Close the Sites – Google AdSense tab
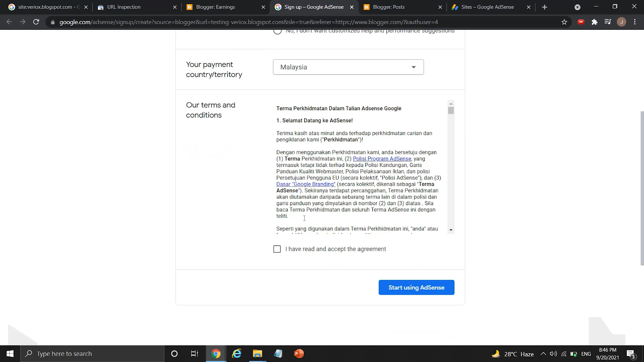The height and width of the screenshot is (362, 644). click(529, 7)
